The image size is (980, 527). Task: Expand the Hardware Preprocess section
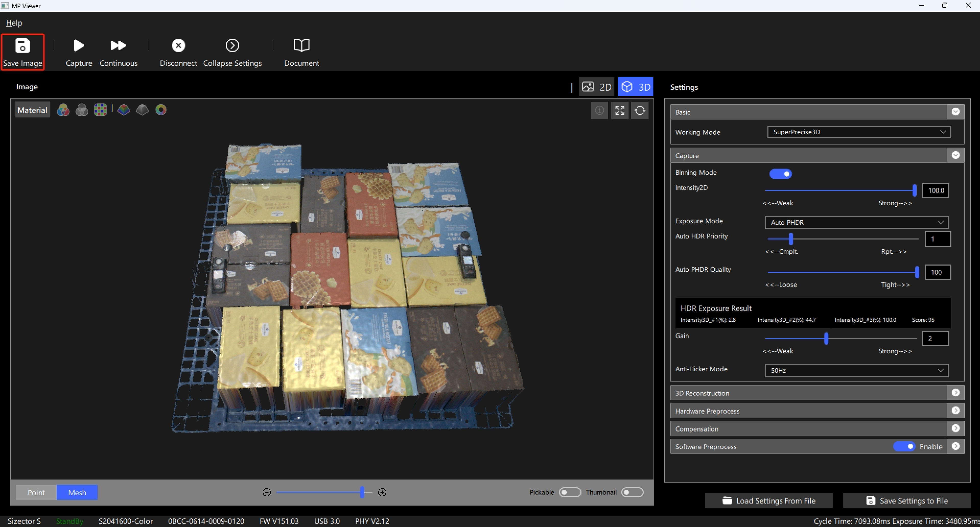[x=955, y=411]
